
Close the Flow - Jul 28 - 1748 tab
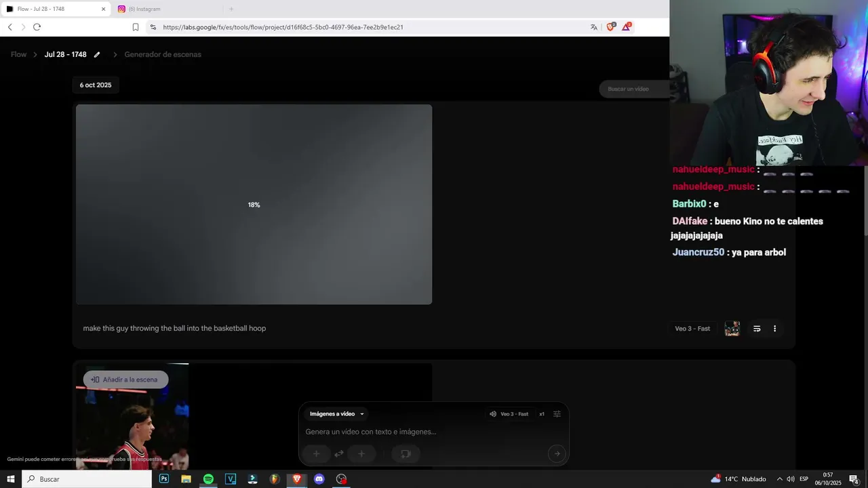point(103,9)
